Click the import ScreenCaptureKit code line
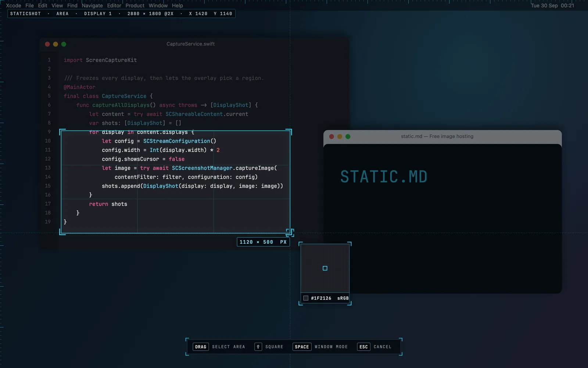This screenshot has height=368, width=588. click(x=100, y=60)
